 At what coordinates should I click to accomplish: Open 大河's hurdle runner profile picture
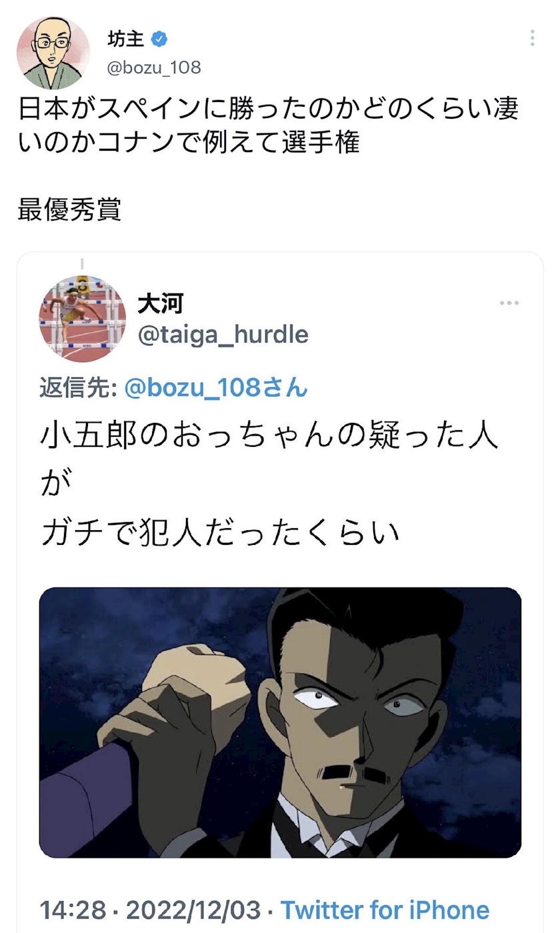[83, 319]
